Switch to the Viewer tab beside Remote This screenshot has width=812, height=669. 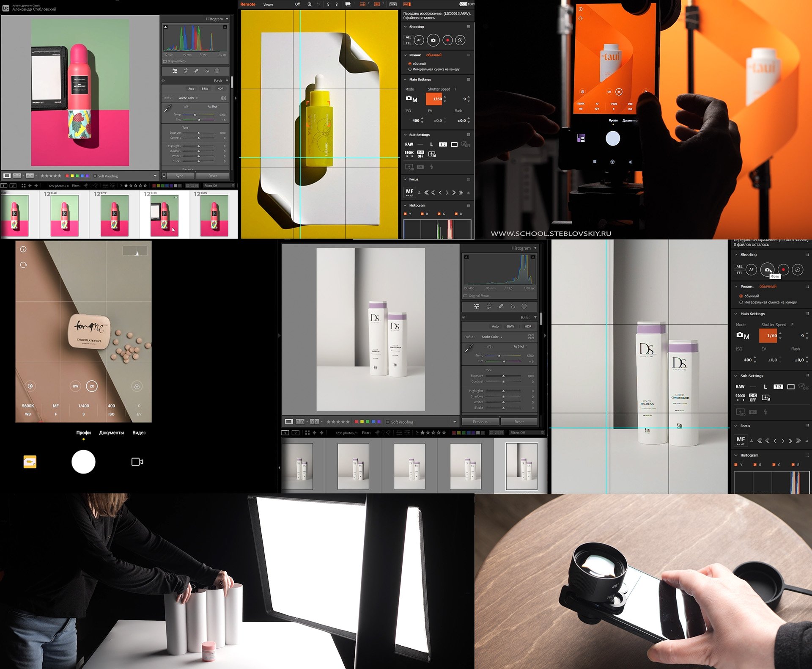(x=268, y=4)
